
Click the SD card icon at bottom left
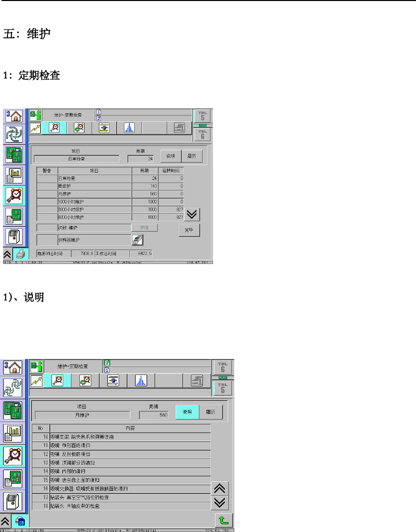click(x=20, y=521)
